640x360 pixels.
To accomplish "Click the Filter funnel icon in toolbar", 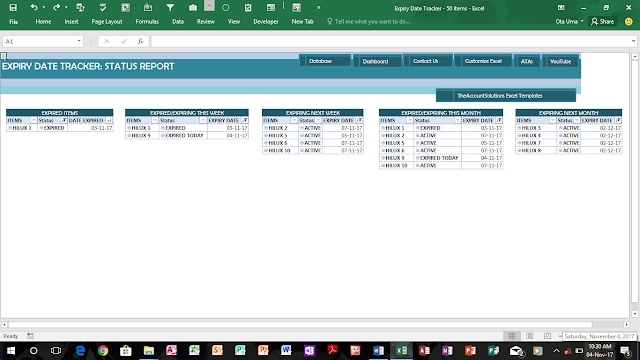I will (170, 7).
